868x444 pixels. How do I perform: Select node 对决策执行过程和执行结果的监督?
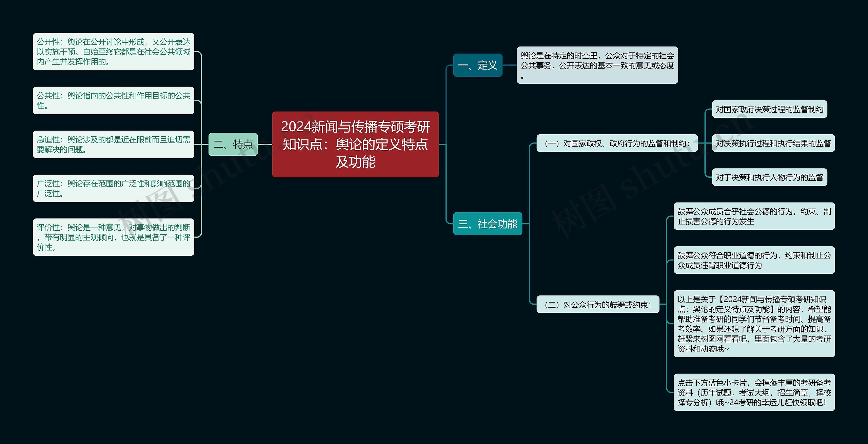pyautogui.click(x=773, y=144)
